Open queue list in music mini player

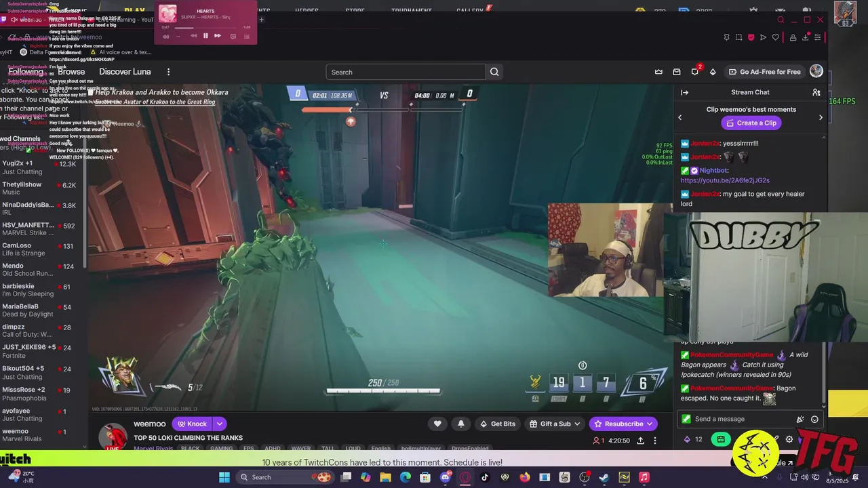coord(246,36)
